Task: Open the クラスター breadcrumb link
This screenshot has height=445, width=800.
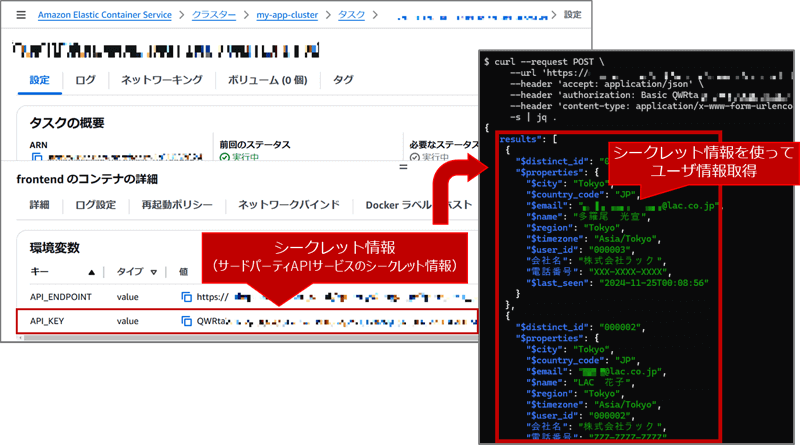Action: [x=214, y=15]
